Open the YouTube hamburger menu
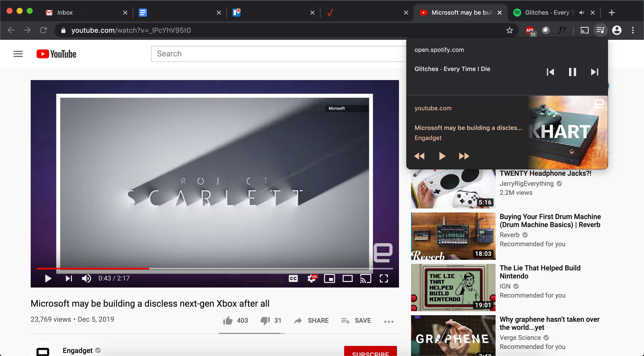 click(x=18, y=54)
